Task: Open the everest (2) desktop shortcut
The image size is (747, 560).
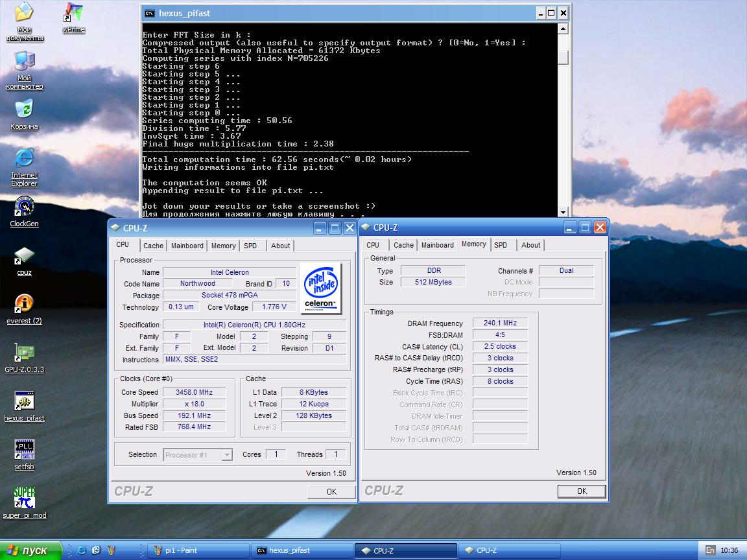Action: click(24, 310)
